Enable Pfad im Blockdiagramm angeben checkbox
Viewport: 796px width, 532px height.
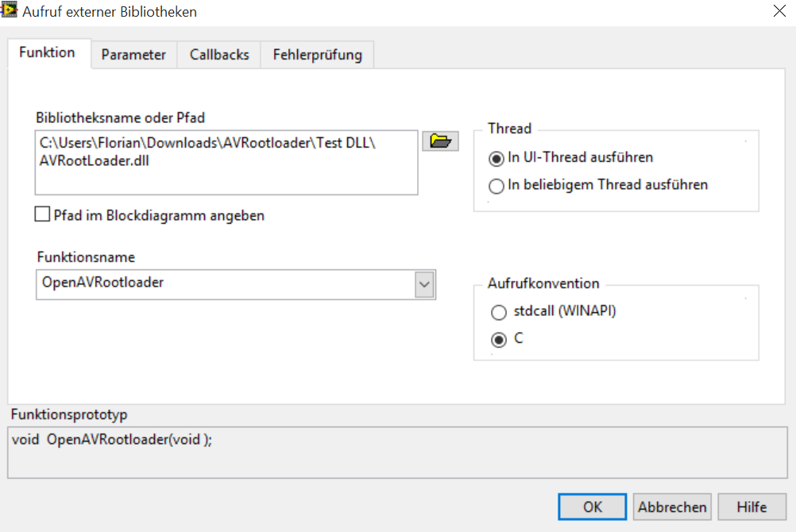point(42,214)
